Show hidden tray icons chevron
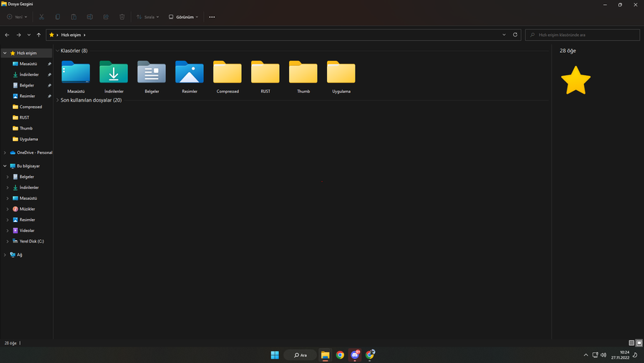Image resolution: width=644 pixels, height=363 pixels. click(x=585, y=355)
